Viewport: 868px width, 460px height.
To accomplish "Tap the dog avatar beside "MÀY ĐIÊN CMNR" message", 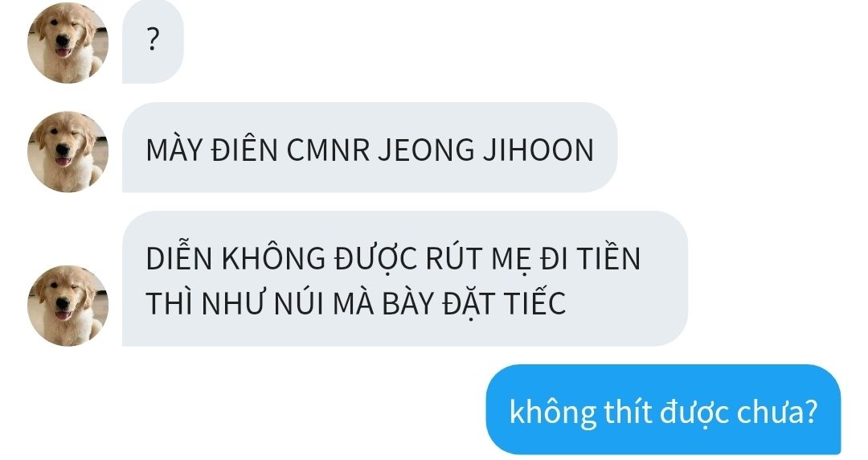I will (x=68, y=152).
